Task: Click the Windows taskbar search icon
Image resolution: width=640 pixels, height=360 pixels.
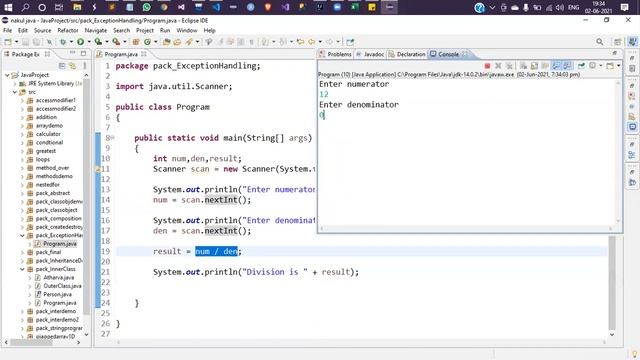Action: point(25,7)
